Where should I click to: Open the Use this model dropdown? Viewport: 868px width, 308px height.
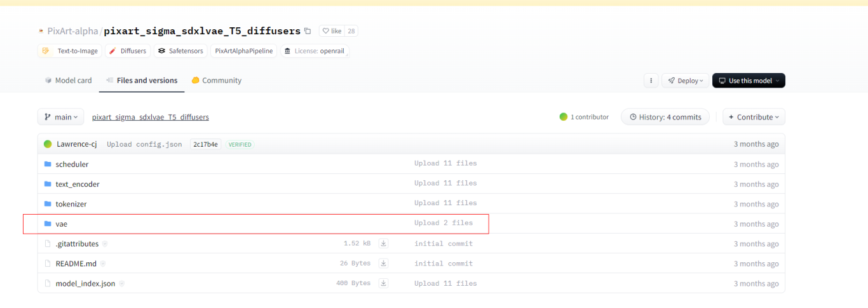[x=749, y=81]
